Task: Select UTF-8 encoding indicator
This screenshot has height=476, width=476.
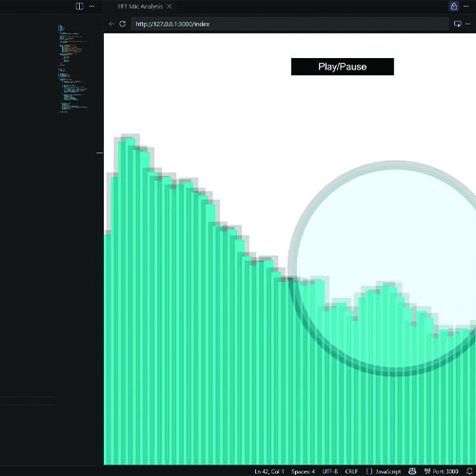Action: pos(330,471)
